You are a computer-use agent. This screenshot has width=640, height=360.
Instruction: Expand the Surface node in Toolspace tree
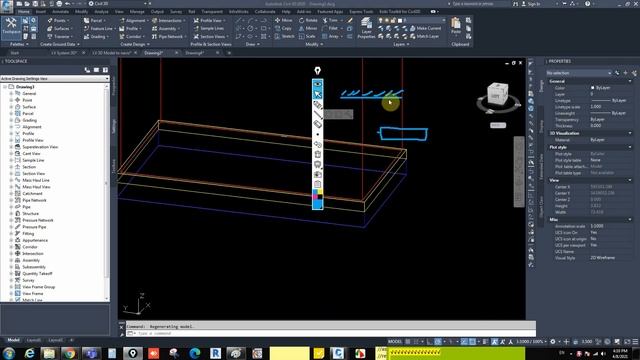[11, 107]
